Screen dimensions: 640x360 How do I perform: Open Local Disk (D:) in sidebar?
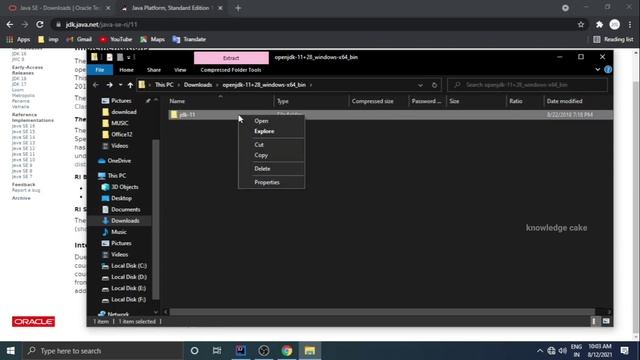(129, 277)
